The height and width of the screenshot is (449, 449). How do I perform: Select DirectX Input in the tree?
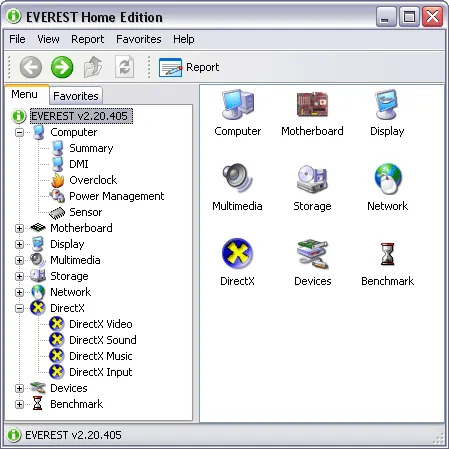101,372
